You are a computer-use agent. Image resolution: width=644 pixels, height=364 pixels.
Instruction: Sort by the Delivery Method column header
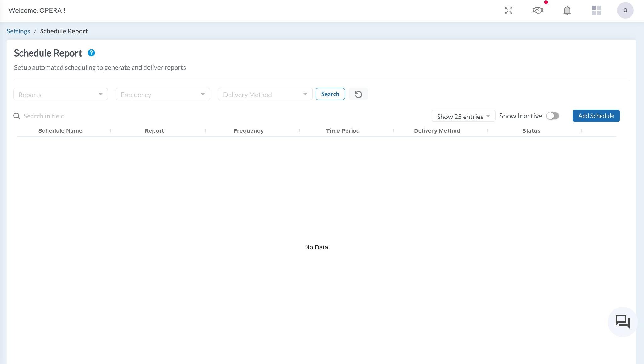click(x=437, y=131)
